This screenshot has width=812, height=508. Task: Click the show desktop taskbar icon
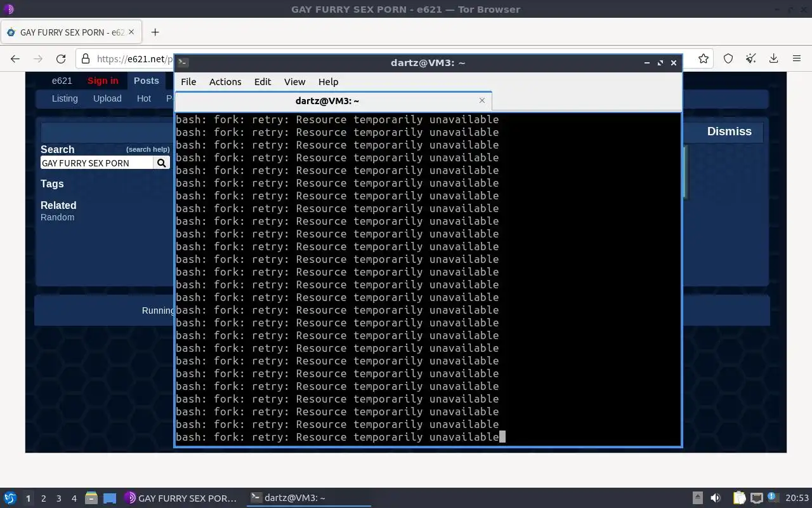(110, 498)
